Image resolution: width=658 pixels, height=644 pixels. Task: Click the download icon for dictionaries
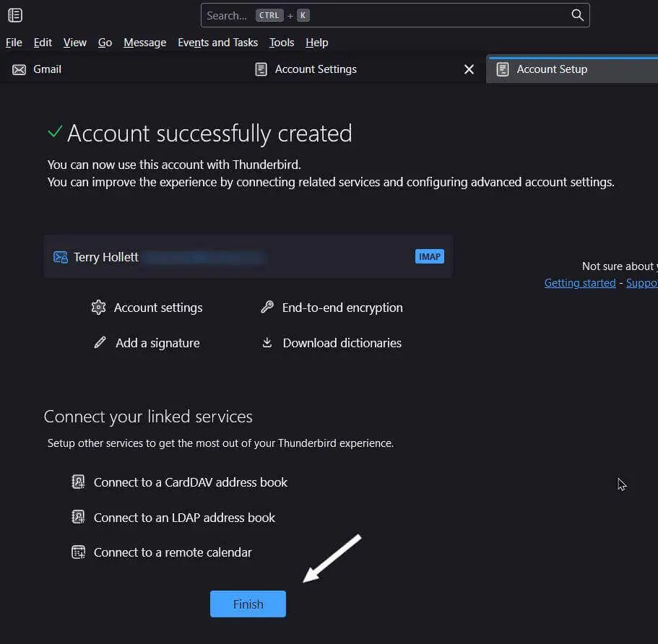[x=267, y=342]
